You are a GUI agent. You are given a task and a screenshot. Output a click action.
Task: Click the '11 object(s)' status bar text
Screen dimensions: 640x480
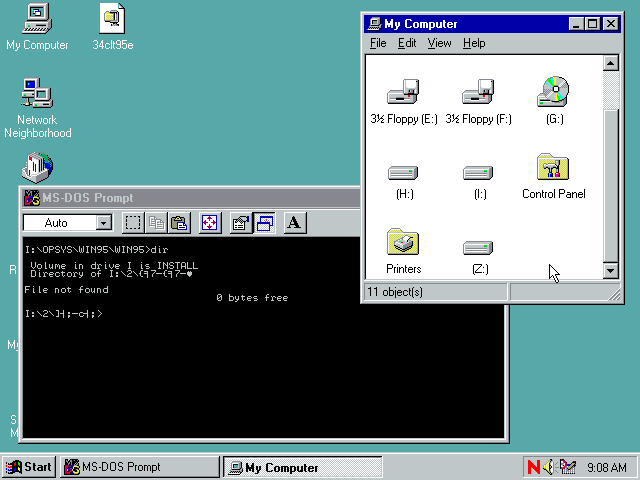coord(395,292)
